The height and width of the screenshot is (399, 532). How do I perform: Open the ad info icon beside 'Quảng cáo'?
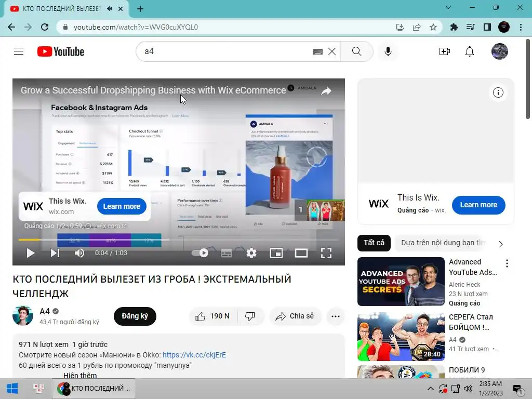coord(88,226)
